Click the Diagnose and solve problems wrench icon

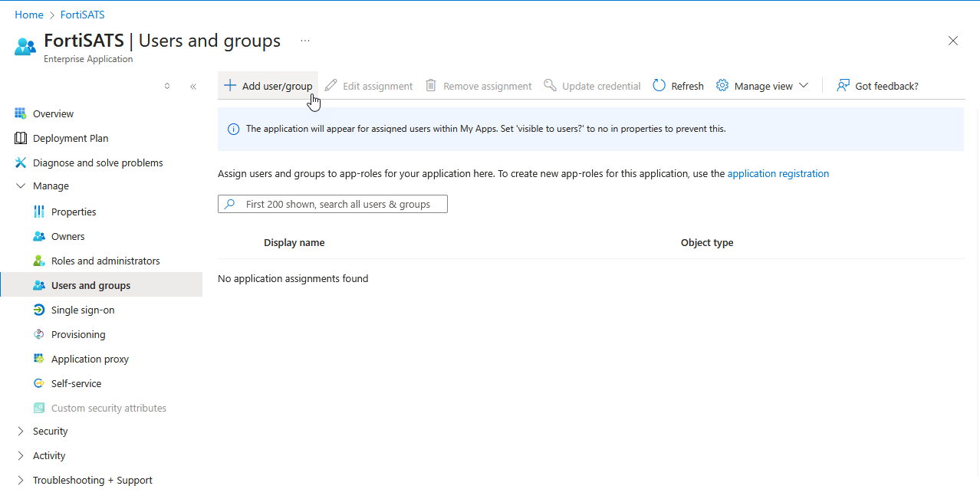(21, 163)
